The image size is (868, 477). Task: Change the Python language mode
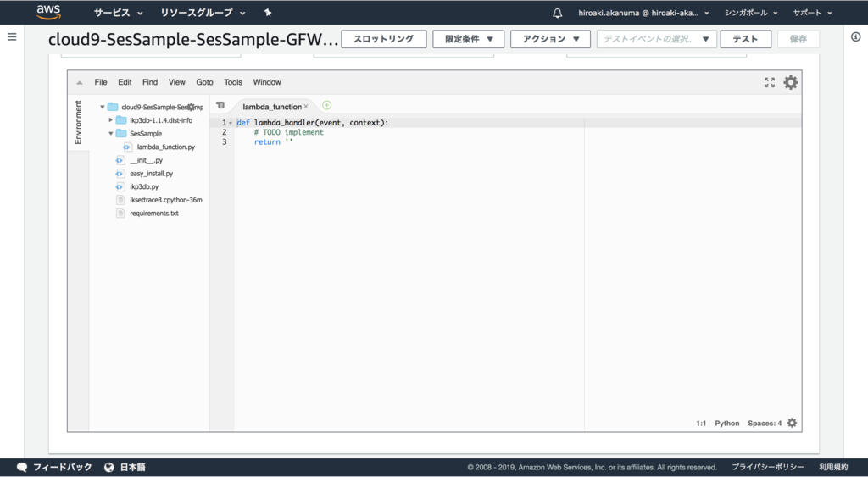pos(726,424)
